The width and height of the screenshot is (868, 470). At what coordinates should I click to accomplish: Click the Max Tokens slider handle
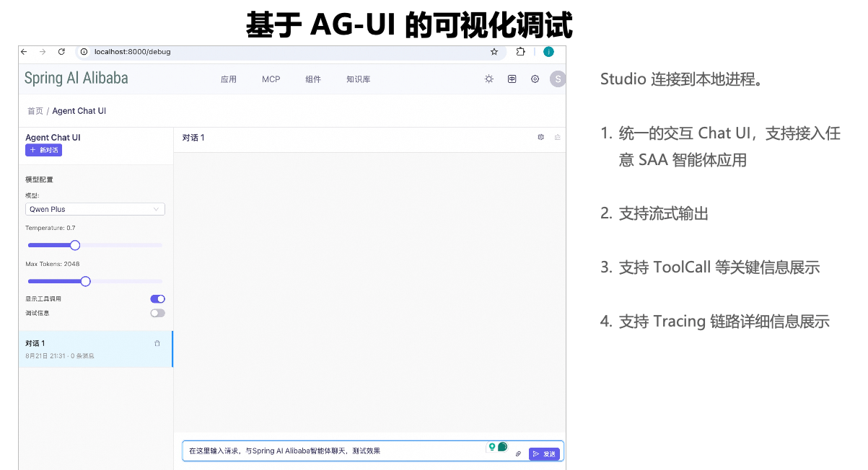point(86,281)
